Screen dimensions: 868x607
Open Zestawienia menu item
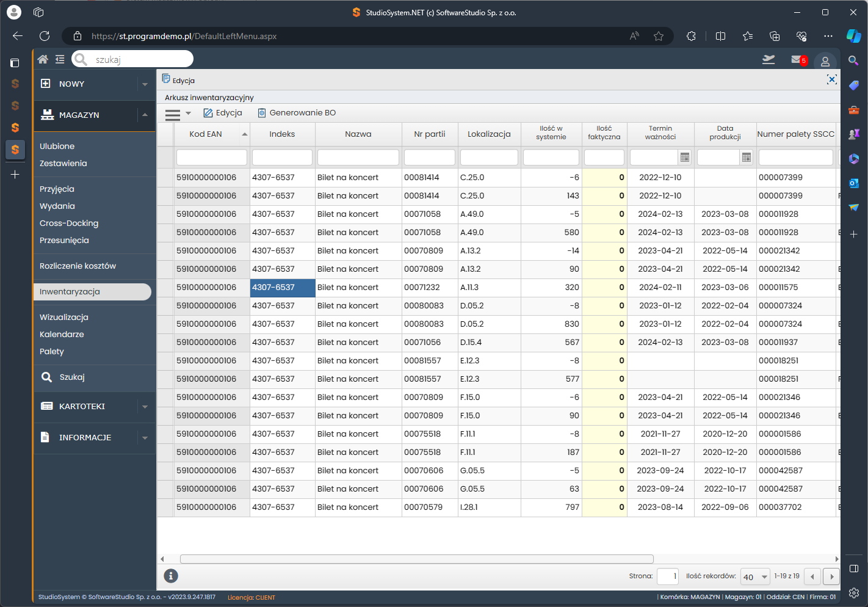(x=63, y=164)
